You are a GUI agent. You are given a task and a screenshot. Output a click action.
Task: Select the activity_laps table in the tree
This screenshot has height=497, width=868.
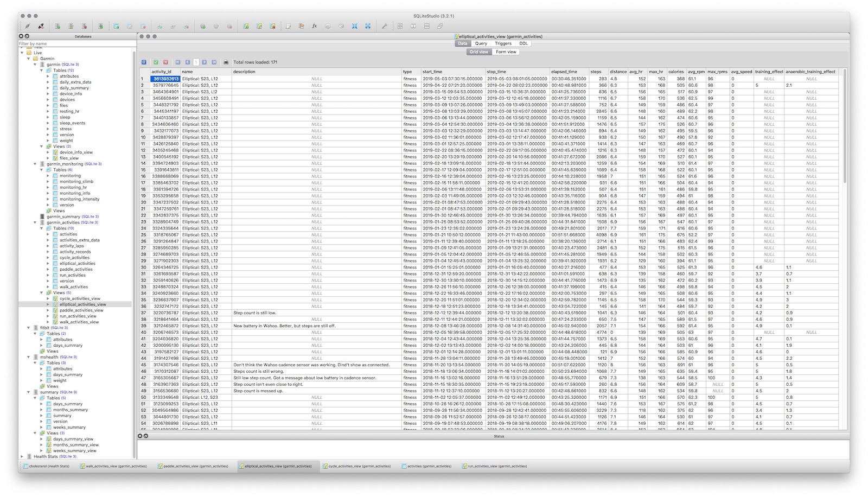coord(72,246)
